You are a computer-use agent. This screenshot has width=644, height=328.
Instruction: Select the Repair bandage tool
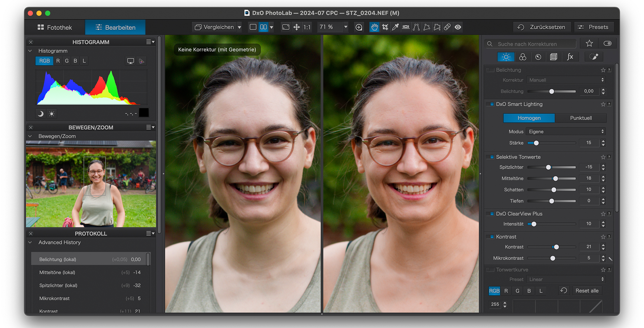447,27
